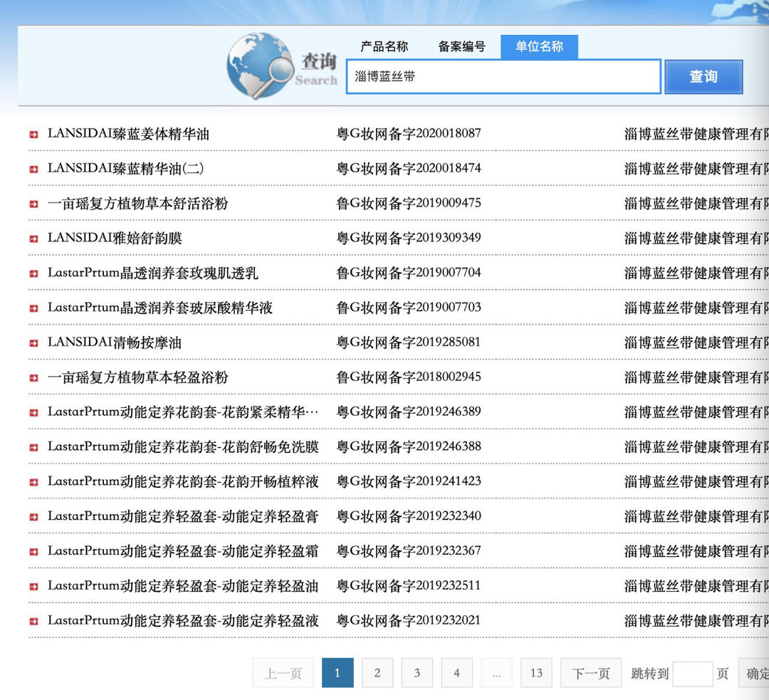Screen dimensions: 769x700
Task: Go to page 1 in pagination
Action: 338,673
